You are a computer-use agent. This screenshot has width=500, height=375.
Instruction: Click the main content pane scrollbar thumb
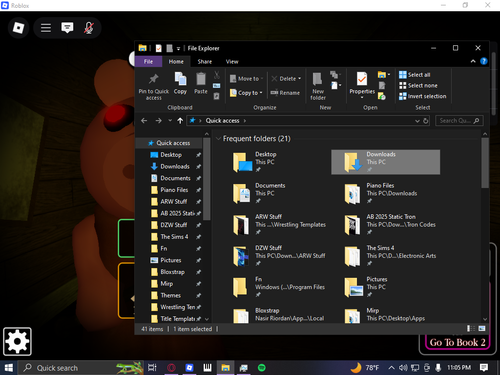pyautogui.click(x=485, y=163)
